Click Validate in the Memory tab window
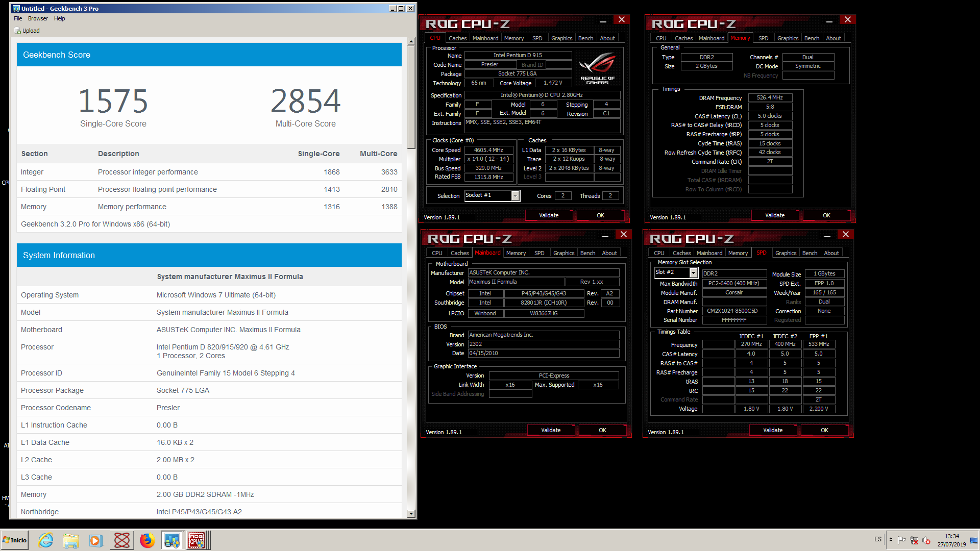The image size is (980, 551). tap(775, 215)
